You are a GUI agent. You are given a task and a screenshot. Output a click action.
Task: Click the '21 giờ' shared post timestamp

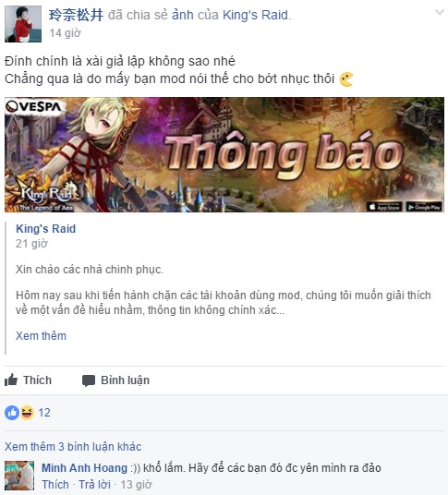31,244
